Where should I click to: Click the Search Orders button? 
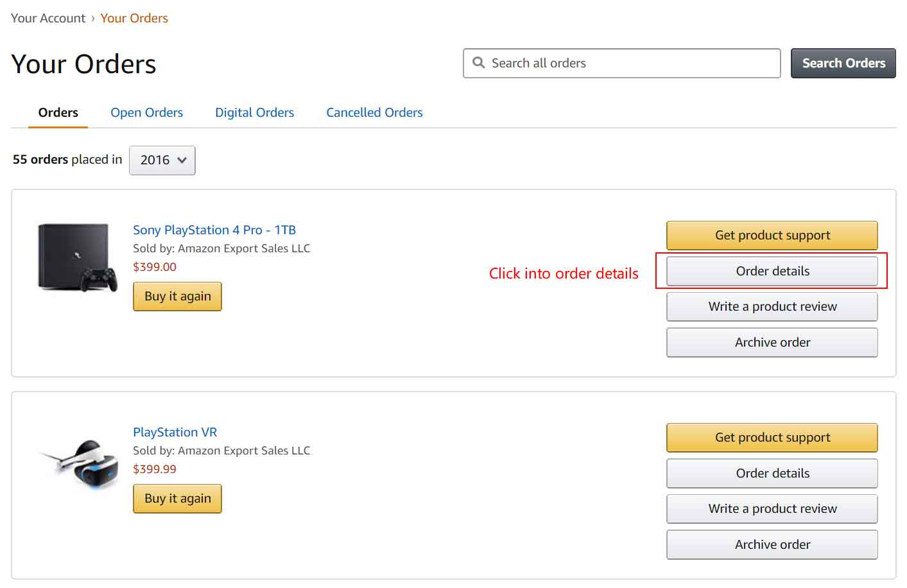(843, 63)
